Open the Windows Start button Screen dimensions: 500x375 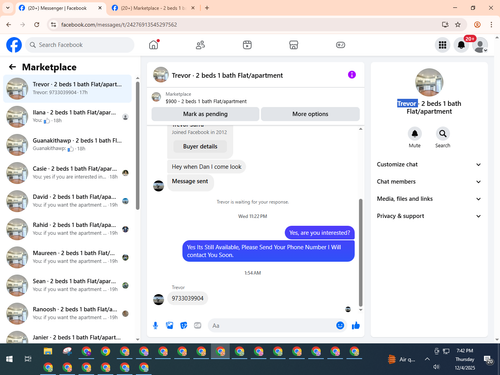tap(9, 359)
